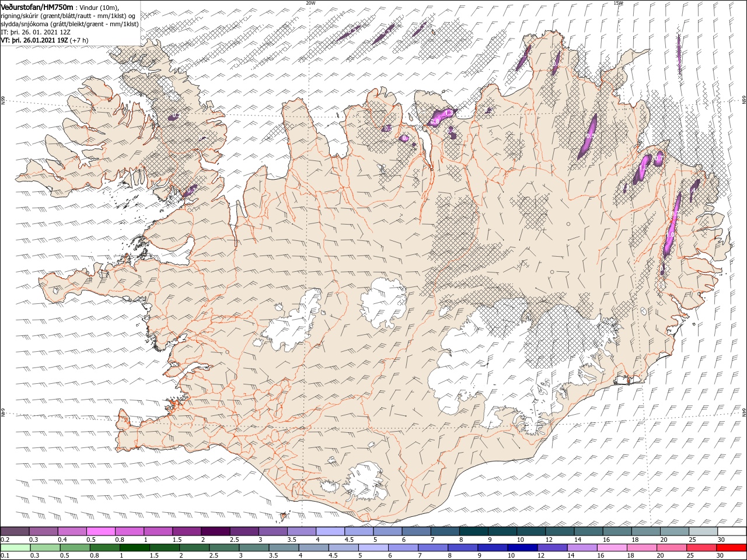Click the '30' label under the bottom legend row

point(720,556)
